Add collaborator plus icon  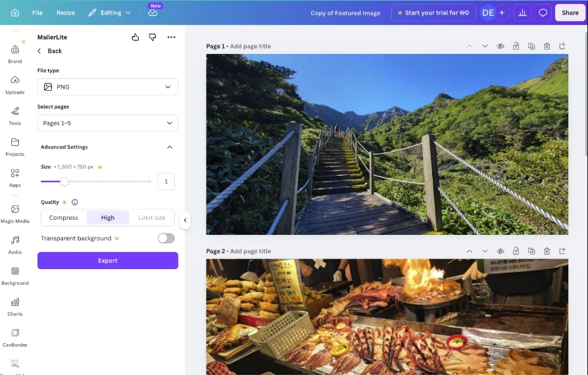coord(502,12)
